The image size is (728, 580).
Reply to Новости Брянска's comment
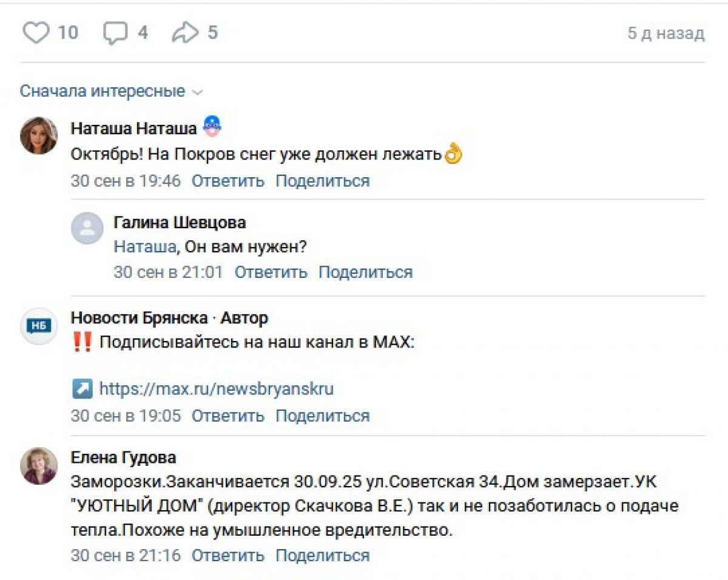coord(227,416)
